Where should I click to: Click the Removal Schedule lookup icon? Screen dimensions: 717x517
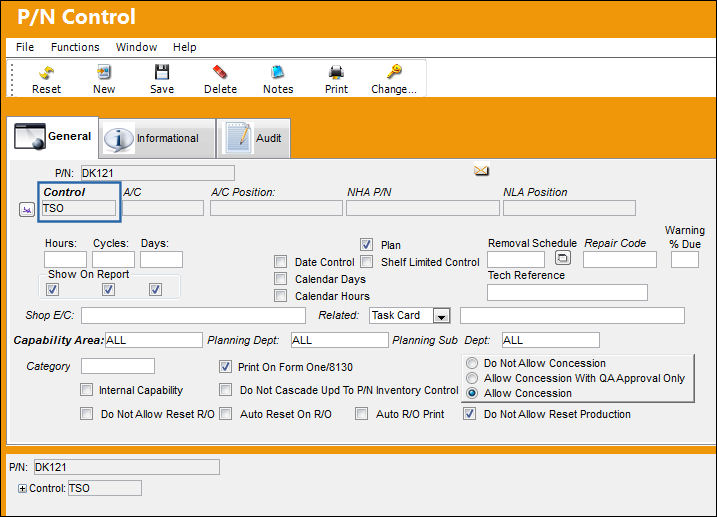[x=563, y=258]
